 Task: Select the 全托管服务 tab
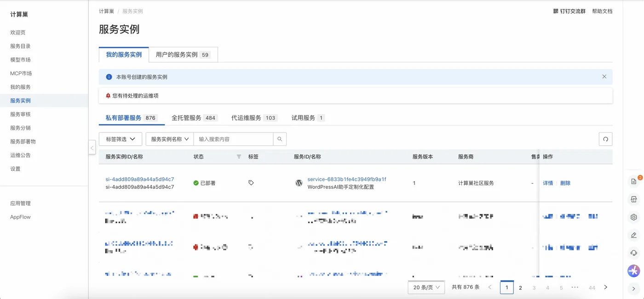[194, 118]
